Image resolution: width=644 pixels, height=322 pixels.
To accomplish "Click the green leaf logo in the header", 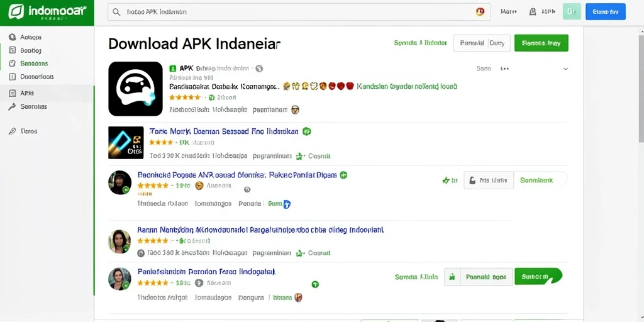I will tap(16, 11).
